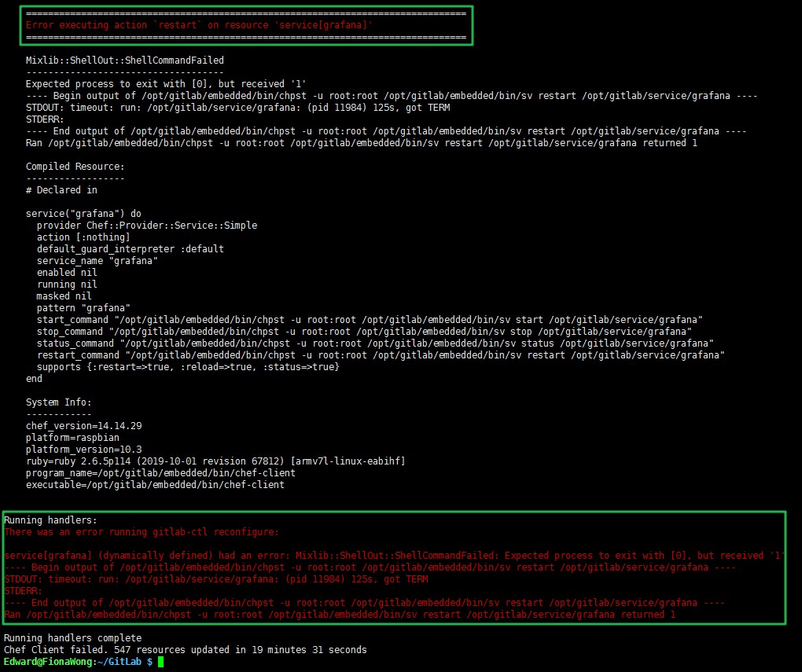The image size is (802, 672).
Task: Click the red "---- Begin output of" line
Action: coord(370,567)
